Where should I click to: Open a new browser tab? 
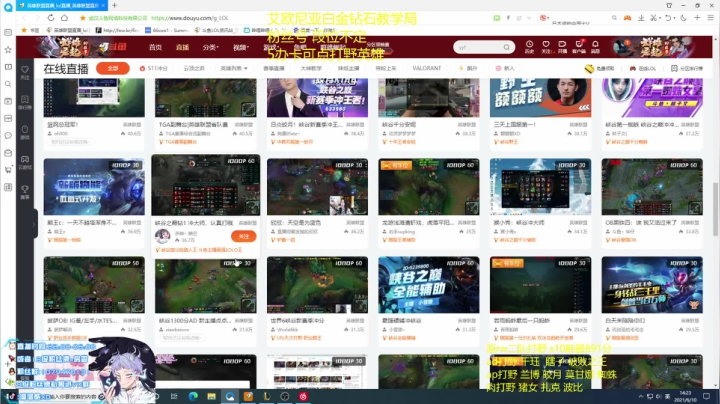[114, 6]
